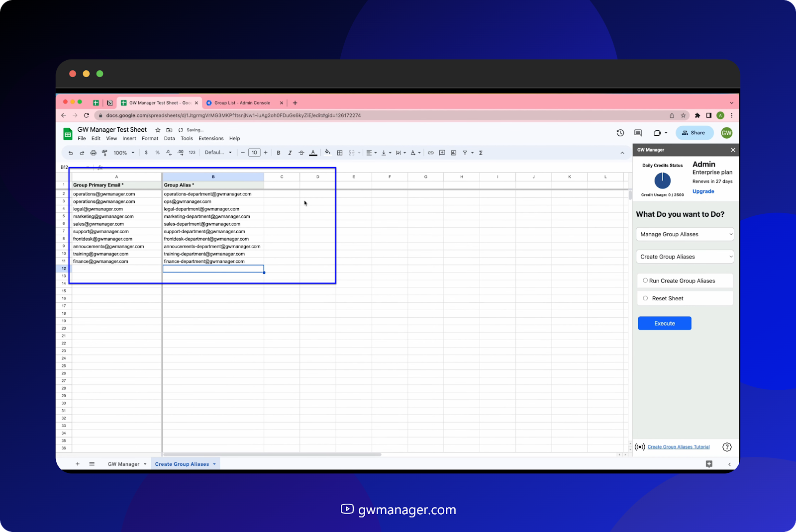Open text rotation dropdown

coord(415,153)
